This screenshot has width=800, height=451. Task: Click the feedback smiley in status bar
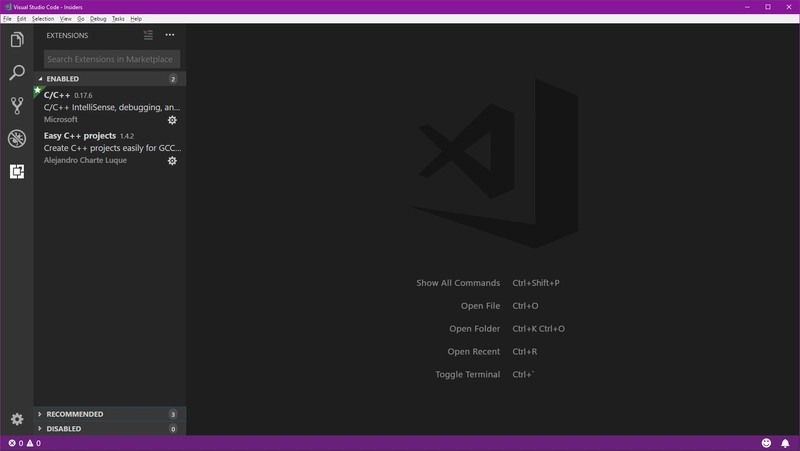(767, 443)
